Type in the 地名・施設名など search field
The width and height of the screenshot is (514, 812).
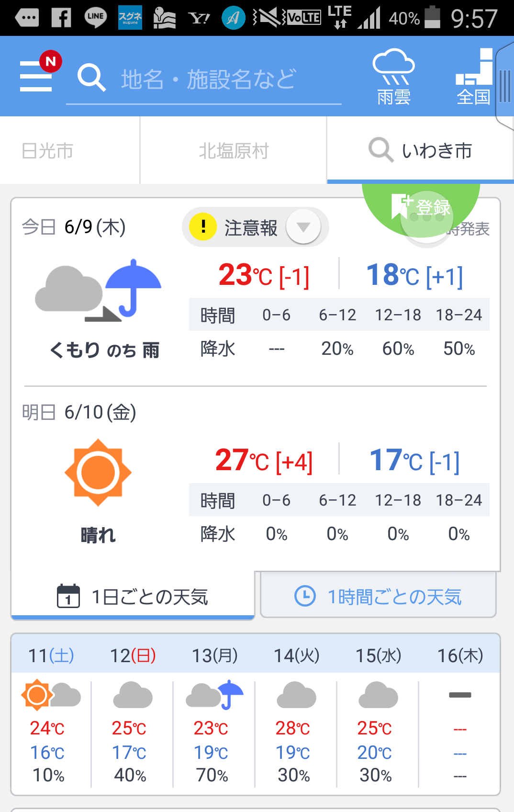[208, 79]
